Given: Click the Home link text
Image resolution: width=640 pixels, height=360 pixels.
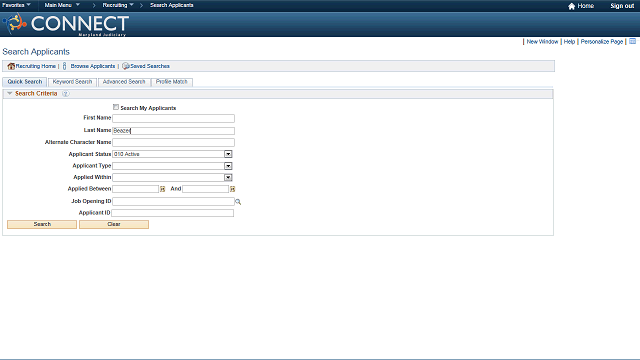Looking at the screenshot, I should point(585,6).
